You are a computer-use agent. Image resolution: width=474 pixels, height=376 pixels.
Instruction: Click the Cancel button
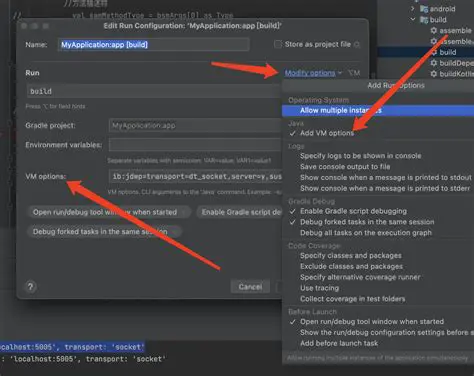pyautogui.click(x=250, y=287)
